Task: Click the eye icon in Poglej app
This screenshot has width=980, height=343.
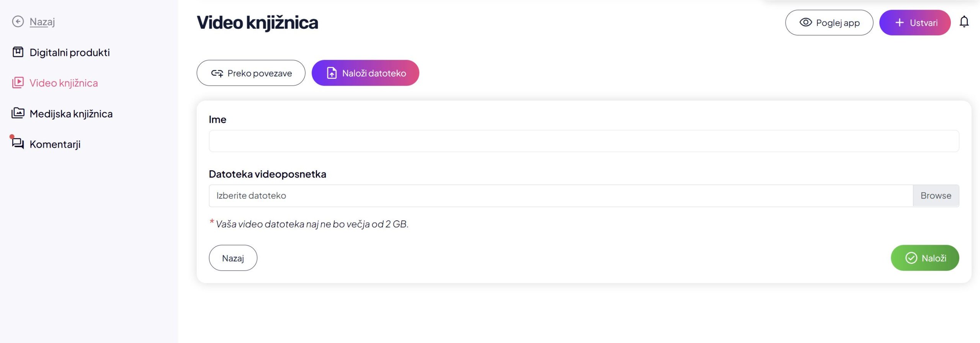Action: click(x=805, y=23)
